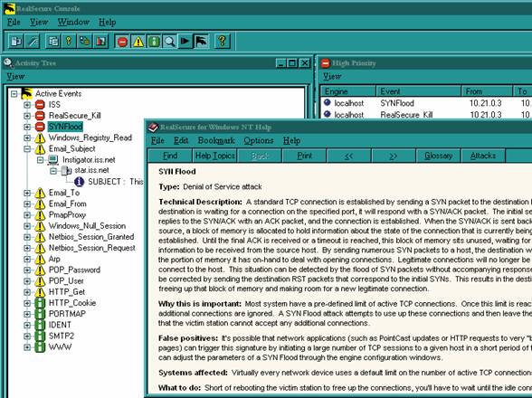This screenshot has width=532, height=398.
Task: Click the Print button in Help window
Action: 304,156
